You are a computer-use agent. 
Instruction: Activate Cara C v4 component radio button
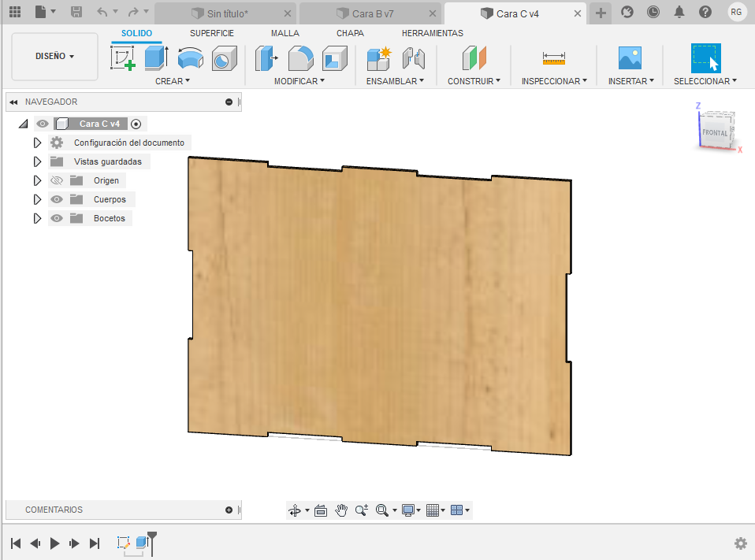click(x=136, y=124)
